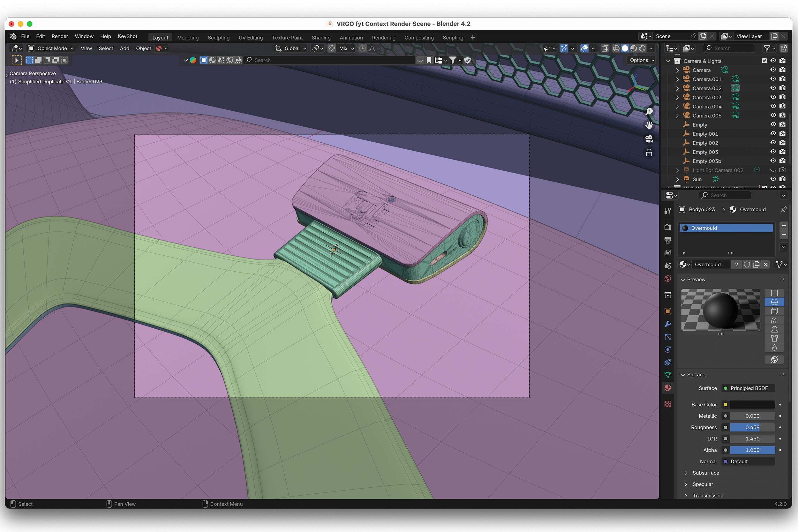
Task: Open the Texture properties tab
Action: click(667, 404)
